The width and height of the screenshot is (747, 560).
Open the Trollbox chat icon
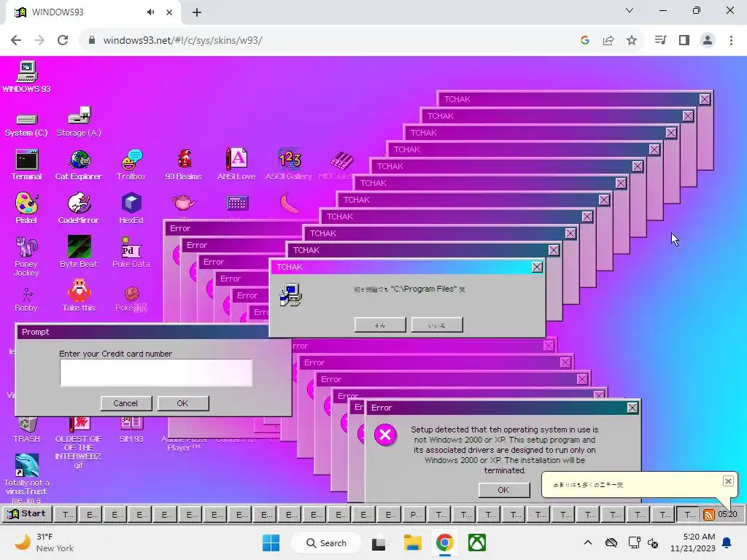click(131, 165)
